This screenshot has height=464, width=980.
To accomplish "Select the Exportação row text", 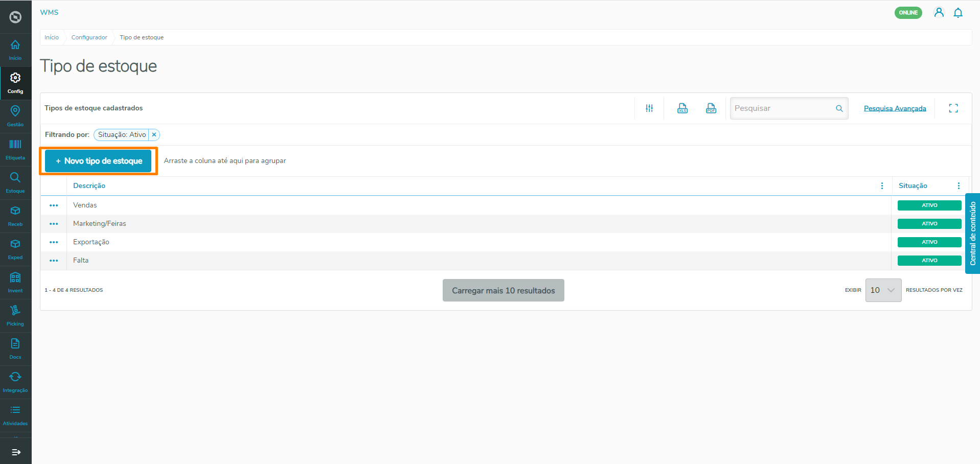I will pyautogui.click(x=91, y=242).
